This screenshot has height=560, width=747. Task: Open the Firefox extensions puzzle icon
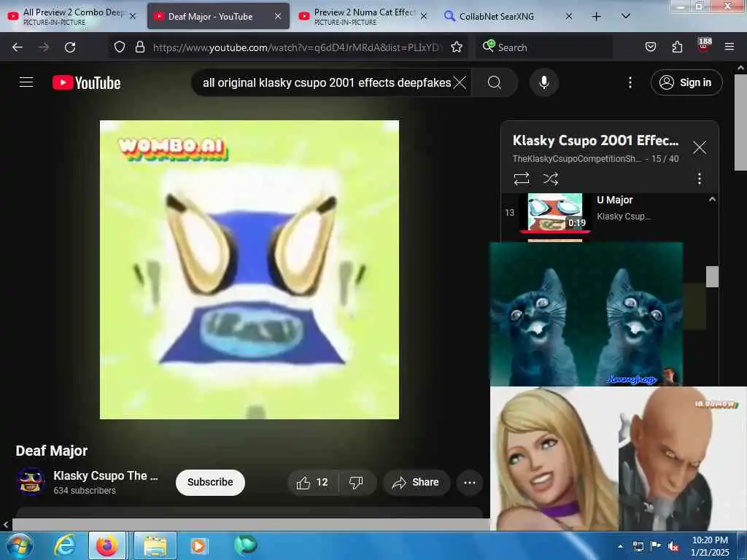click(x=677, y=47)
